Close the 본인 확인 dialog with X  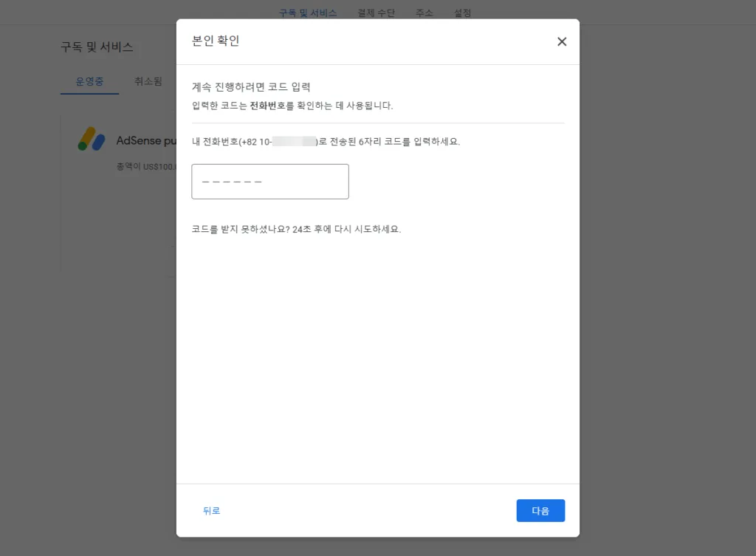[562, 42]
